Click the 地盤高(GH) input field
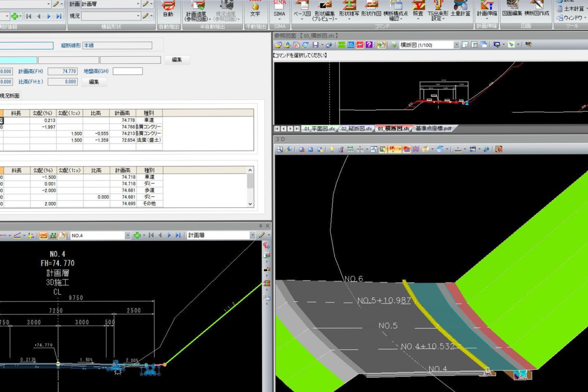This screenshot has width=588, height=392. click(127, 71)
